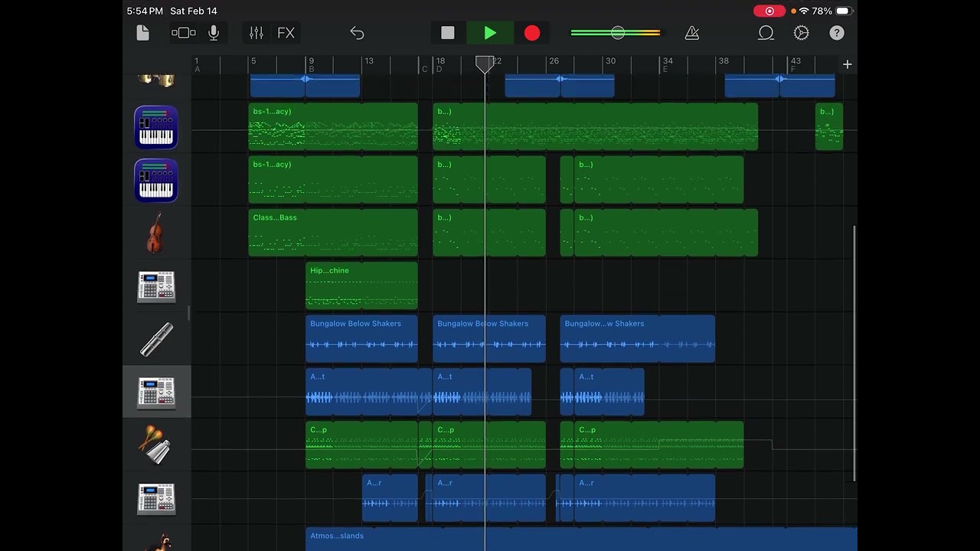Tap bar 26 on the ruler
This screenshot has height=551, width=980.
point(554,61)
